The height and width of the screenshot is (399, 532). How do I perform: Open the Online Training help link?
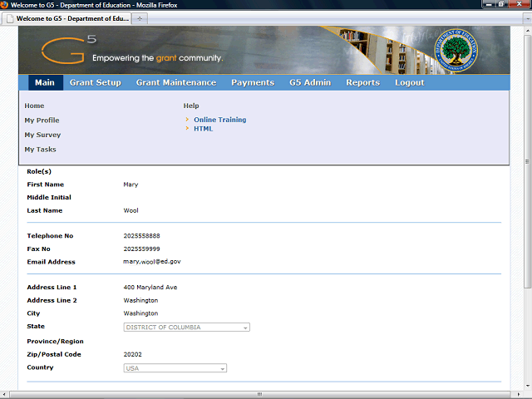[219, 120]
